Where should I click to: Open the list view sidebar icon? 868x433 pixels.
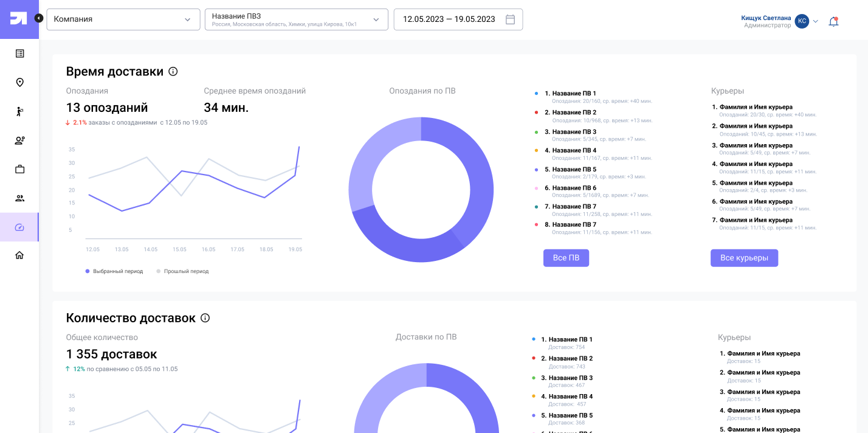coord(19,54)
